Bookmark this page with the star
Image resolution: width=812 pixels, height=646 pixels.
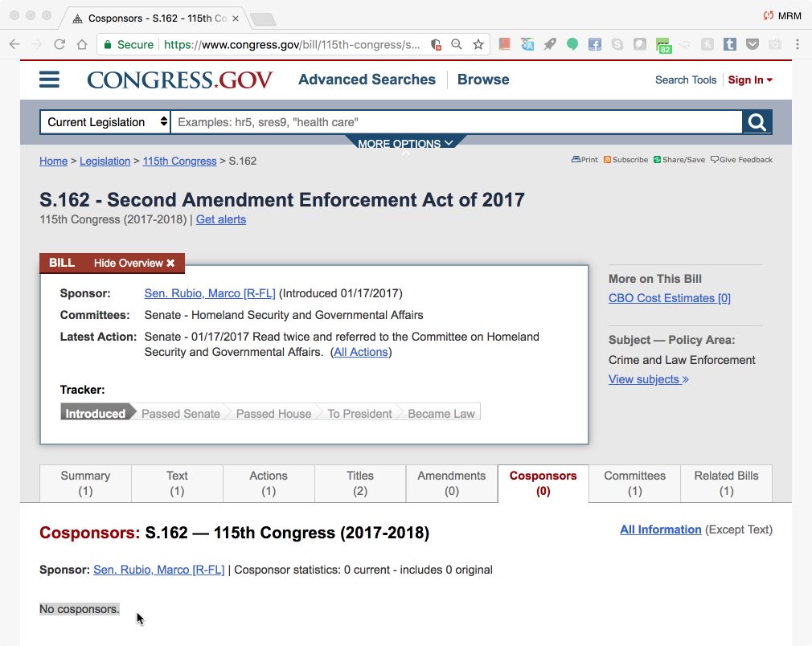[478, 44]
